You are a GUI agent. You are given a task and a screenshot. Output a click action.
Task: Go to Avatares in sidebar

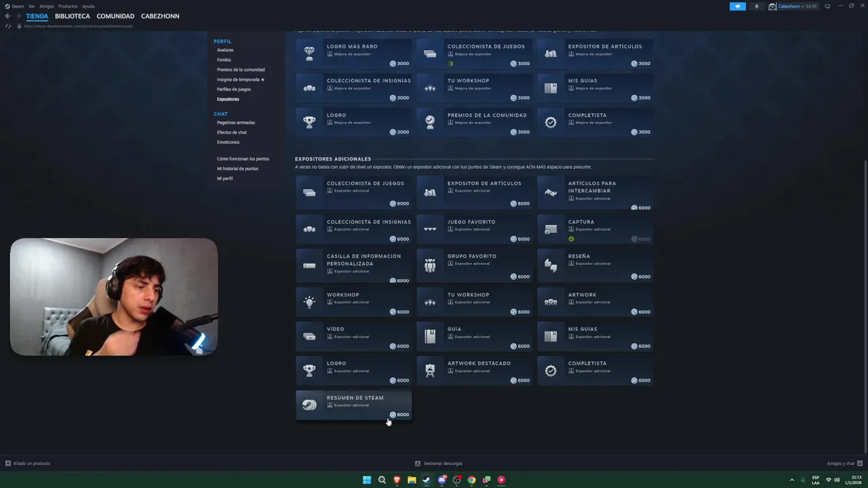225,50
